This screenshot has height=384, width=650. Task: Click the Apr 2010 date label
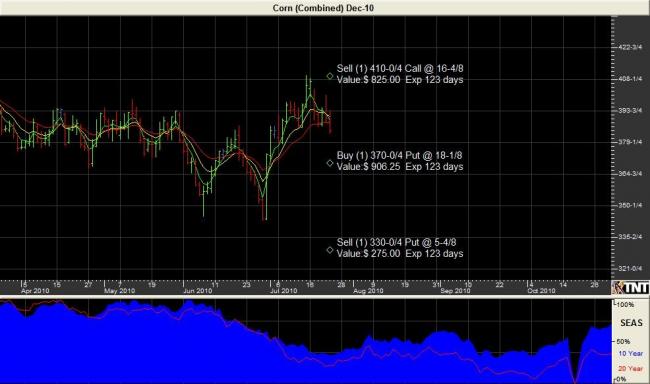(x=35, y=291)
